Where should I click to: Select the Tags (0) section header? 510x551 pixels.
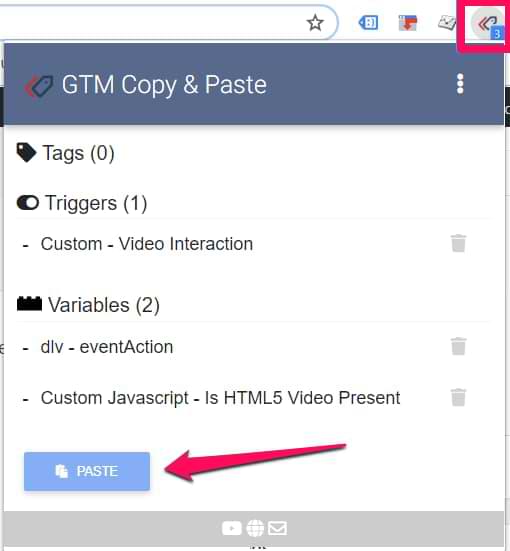tap(66, 153)
